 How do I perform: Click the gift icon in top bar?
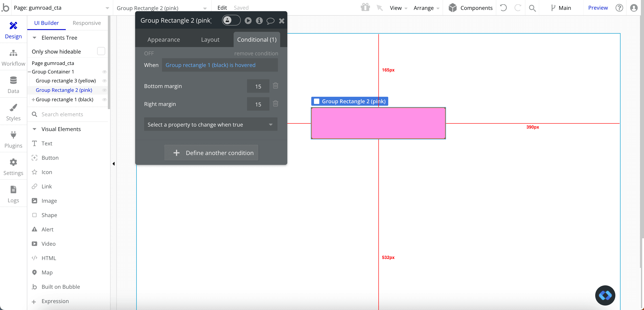pos(365,8)
